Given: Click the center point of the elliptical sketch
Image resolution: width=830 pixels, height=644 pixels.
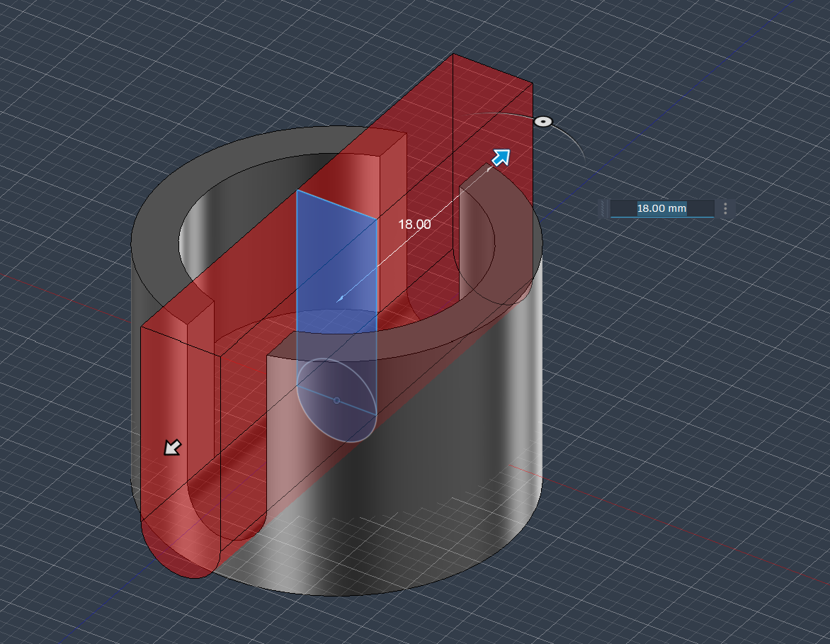Looking at the screenshot, I should 336,400.
